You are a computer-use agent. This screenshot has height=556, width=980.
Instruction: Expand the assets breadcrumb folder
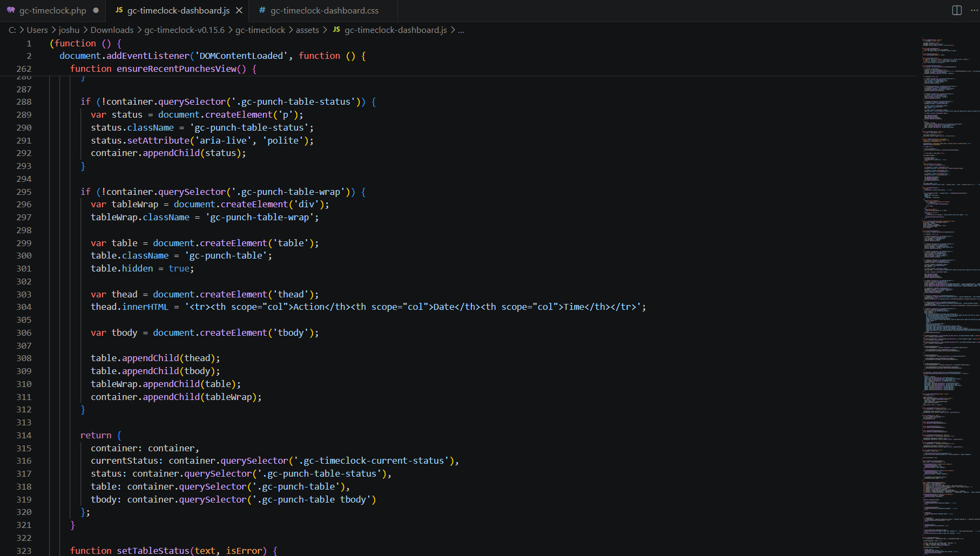[307, 30]
